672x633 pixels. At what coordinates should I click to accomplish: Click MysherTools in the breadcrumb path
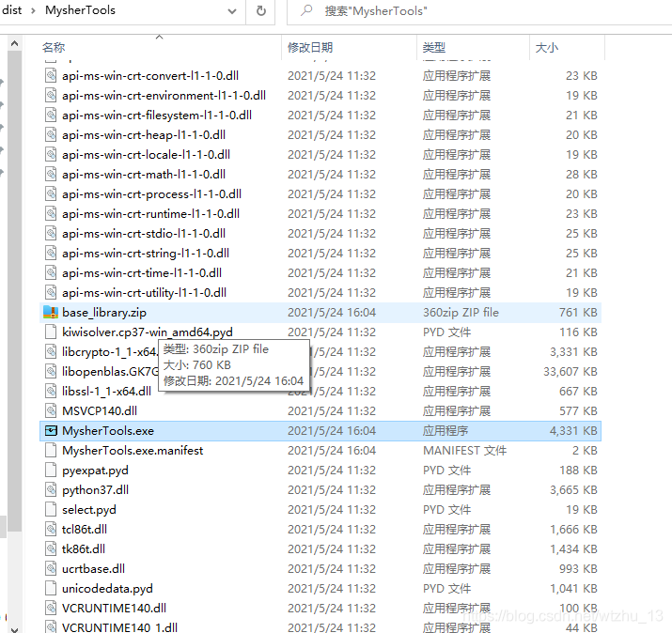pyautogui.click(x=81, y=11)
